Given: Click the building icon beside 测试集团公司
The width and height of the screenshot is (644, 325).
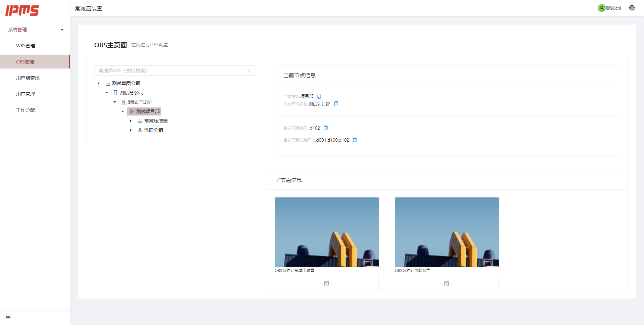Looking at the screenshot, I should 108,83.
